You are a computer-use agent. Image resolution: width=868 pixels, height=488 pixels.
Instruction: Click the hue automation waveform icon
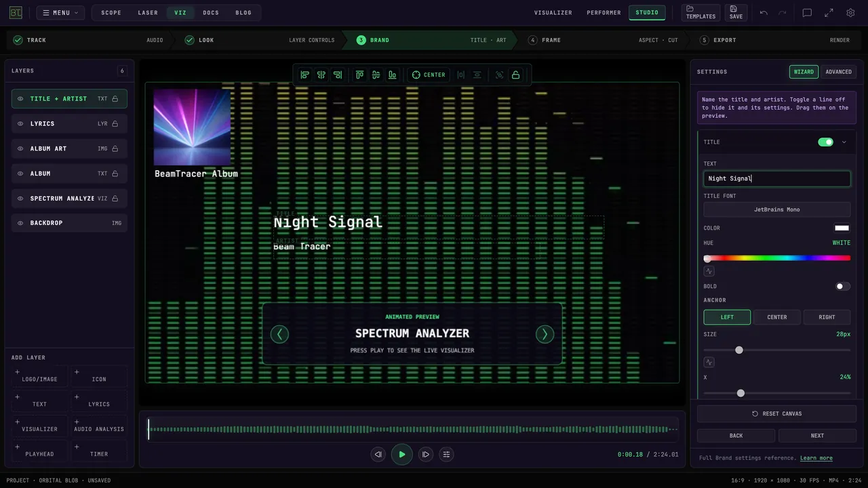(x=709, y=271)
